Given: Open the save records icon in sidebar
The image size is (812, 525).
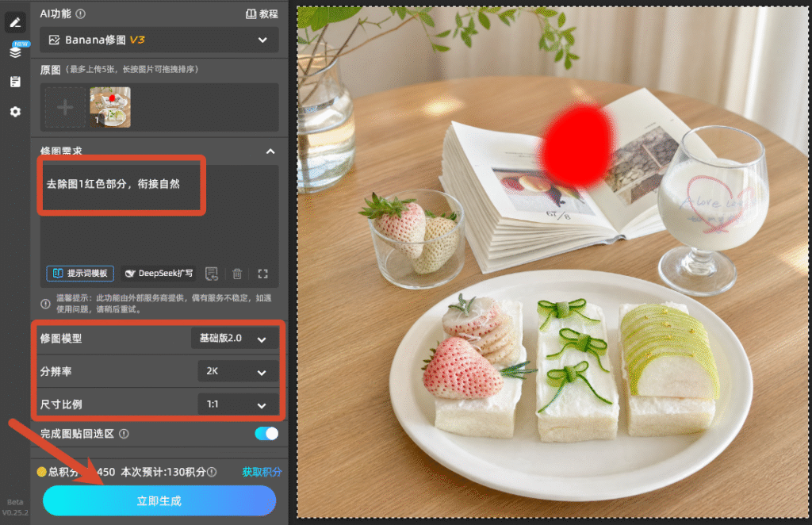Looking at the screenshot, I should pos(15,81).
